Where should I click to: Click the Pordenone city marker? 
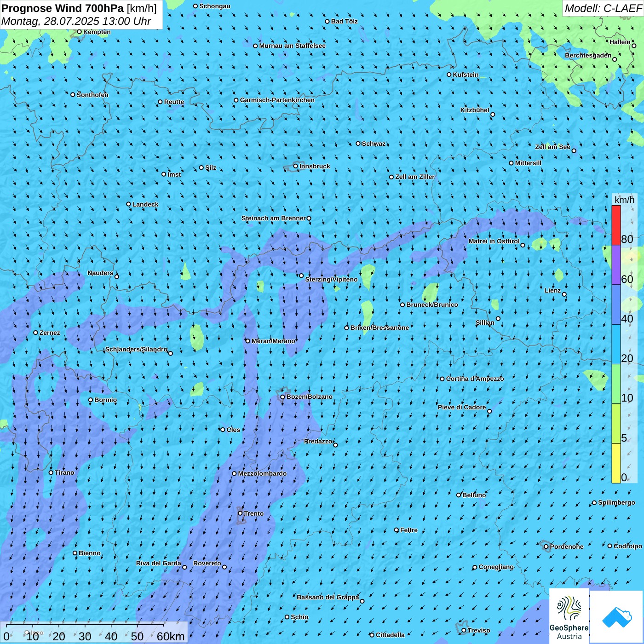coord(546,546)
